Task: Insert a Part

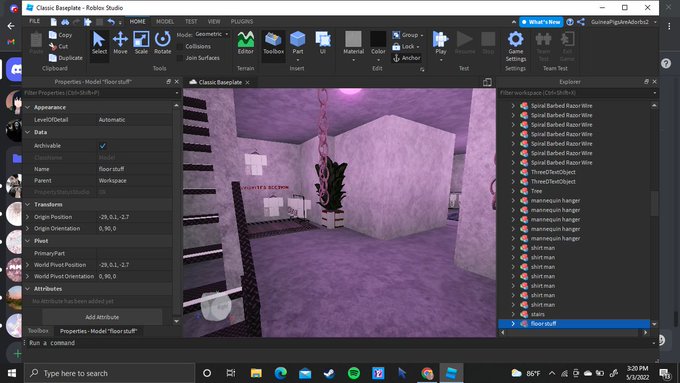Action: pos(298,43)
